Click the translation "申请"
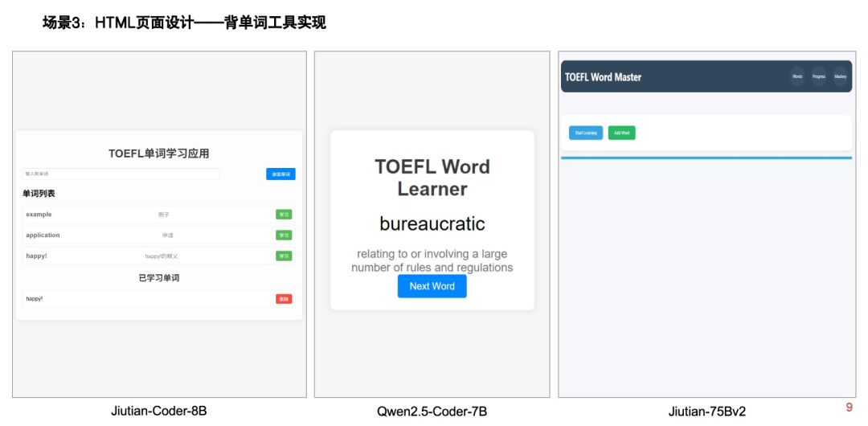The image size is (868, 426). tap(168, 236)
